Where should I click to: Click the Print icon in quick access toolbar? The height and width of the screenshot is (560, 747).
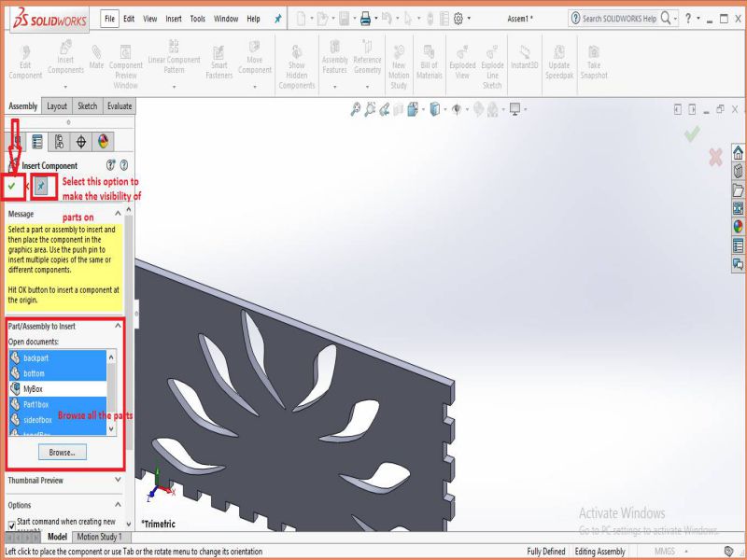[365, 19]
